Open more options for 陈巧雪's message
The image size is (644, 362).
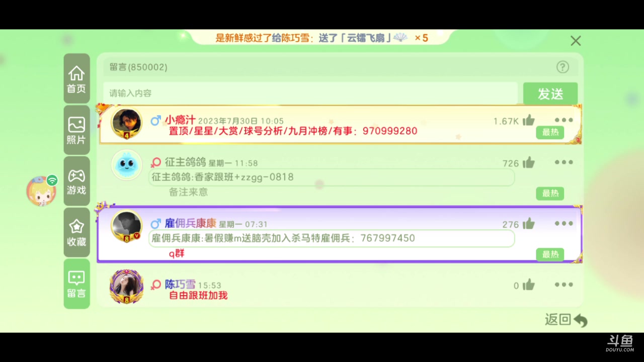(x=563, y=285)
